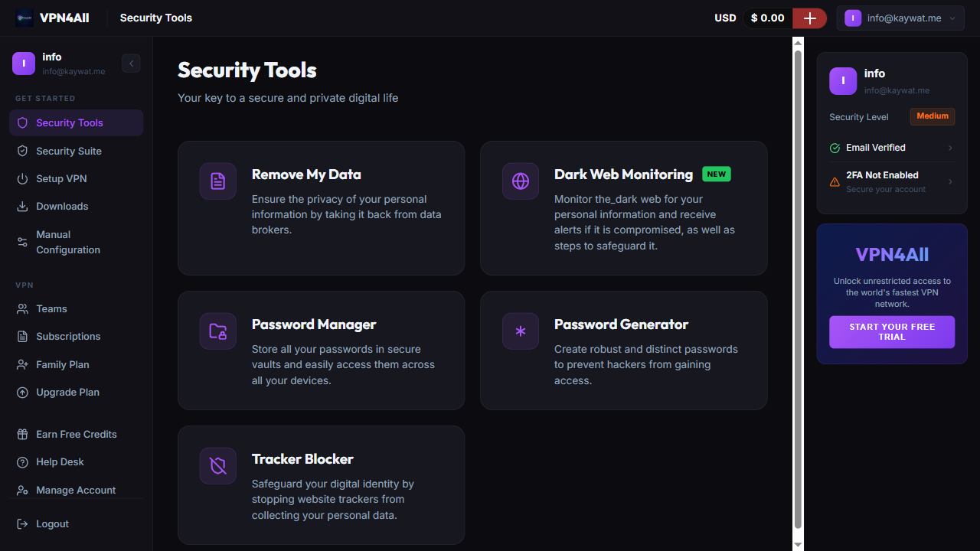The width and height of the screenshot is (980, 551).
Task: Open the Remove My Data card title
Action: 306,174
